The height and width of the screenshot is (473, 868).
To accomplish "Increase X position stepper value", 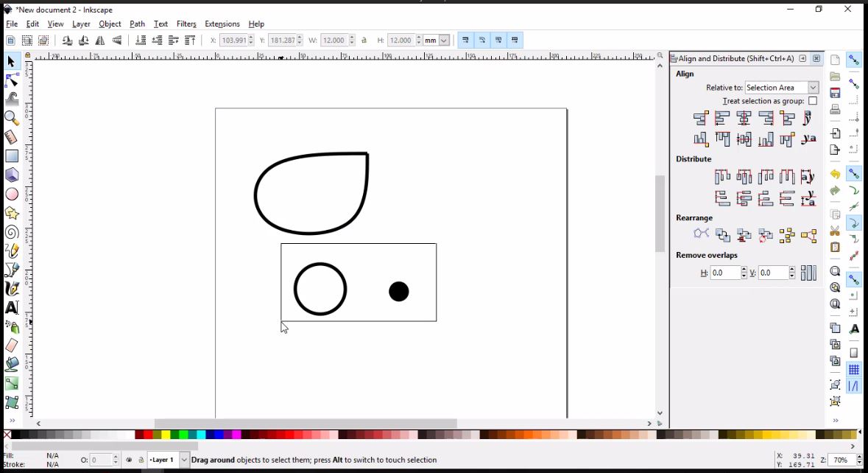I will coord(251,37).
